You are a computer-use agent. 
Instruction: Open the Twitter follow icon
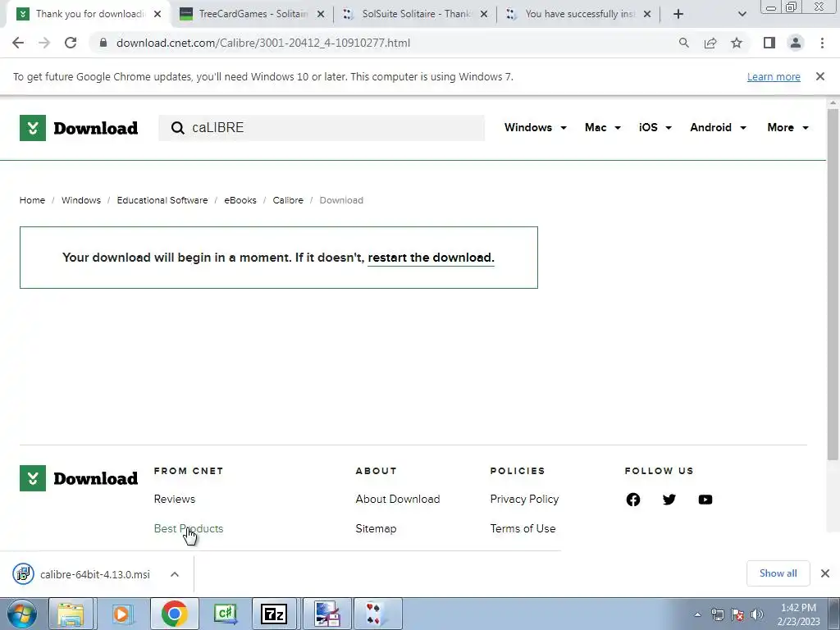pyautogui.click(x=669, y=500)
